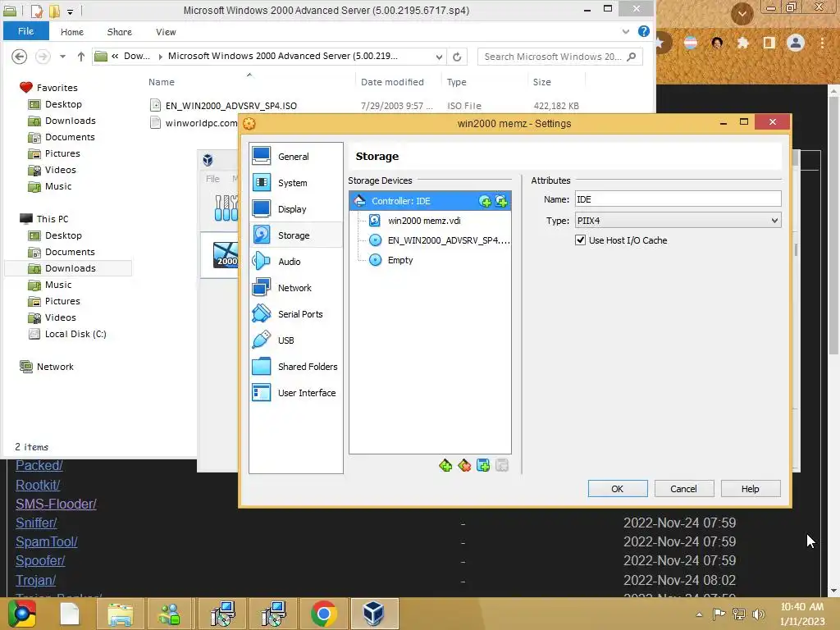Open the taskbar clock showing 10:40 AM
Viewport: 840px width, 630px height.
pyautogui.click(x=801, y=614)
